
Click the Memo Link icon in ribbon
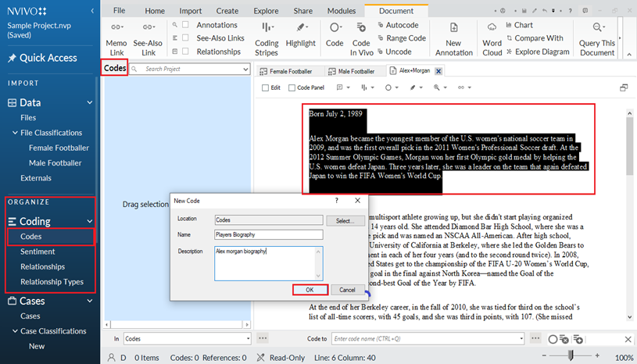[x=116, y=36]
